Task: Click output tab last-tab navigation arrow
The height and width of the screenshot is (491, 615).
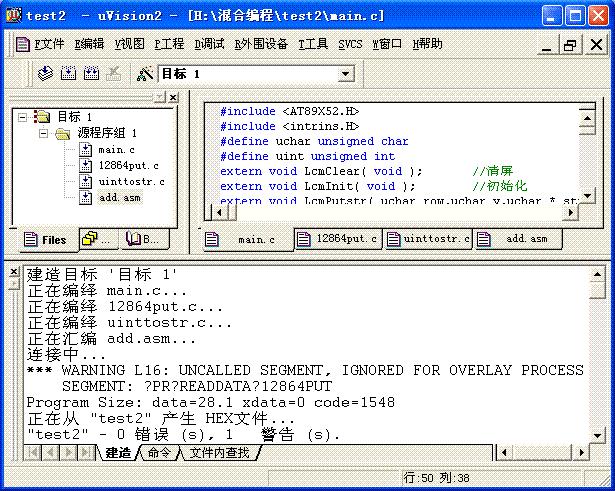Action: pos(86,453)
